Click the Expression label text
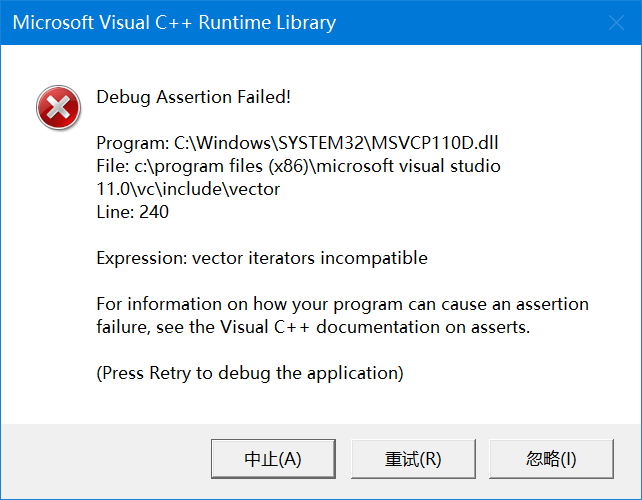642x500 pixels. click(x=135, y=258)
